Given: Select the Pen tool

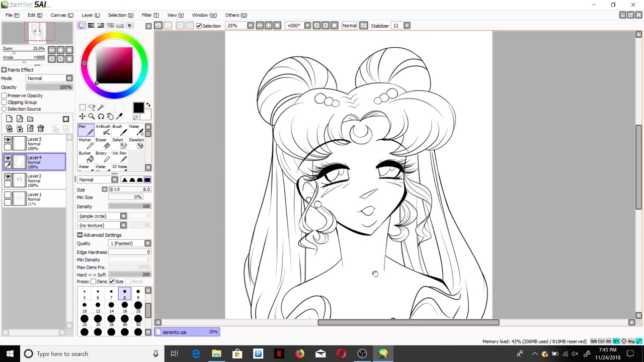Looking at the screenshot, I should point(86,130).
